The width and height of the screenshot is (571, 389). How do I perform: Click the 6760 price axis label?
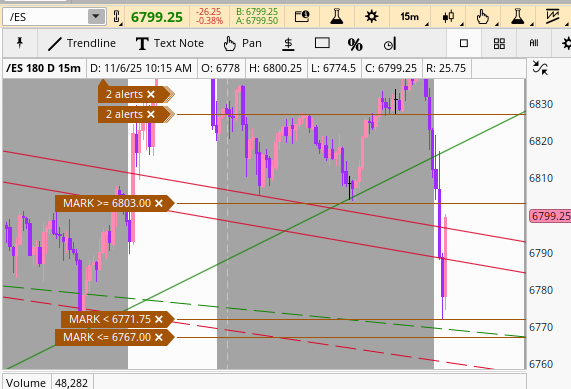pos(541,364)
